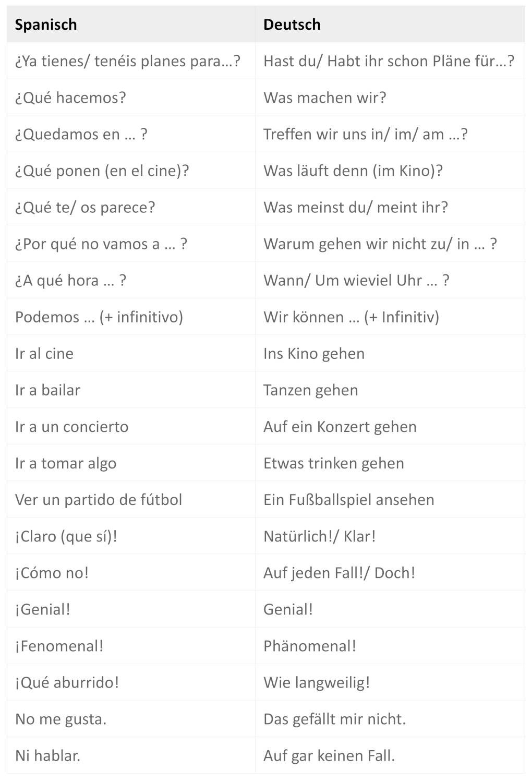Screen dimensions: 532x782
Task: Click 'Was läuft denn (im Kino)?'
Action: [353, 171]
